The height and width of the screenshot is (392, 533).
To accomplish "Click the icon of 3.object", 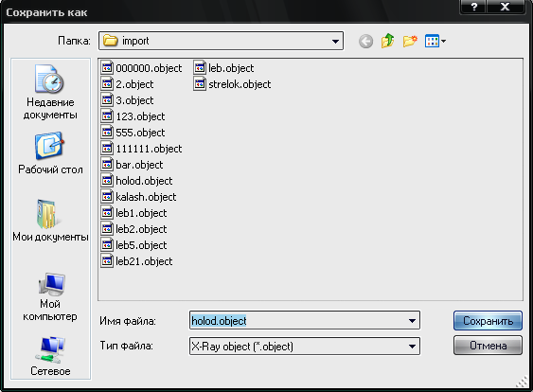I will point(107,100).
